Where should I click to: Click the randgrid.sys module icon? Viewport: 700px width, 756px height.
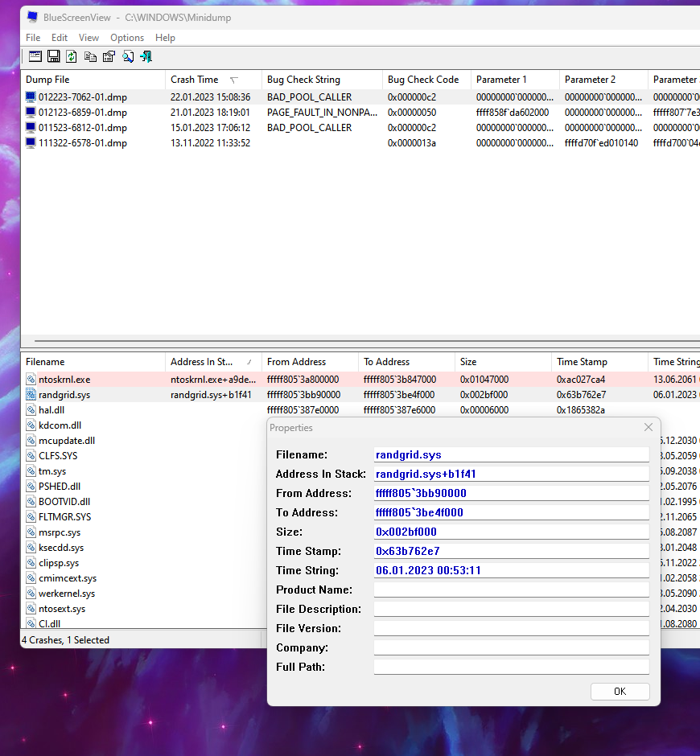click(31, 394)
